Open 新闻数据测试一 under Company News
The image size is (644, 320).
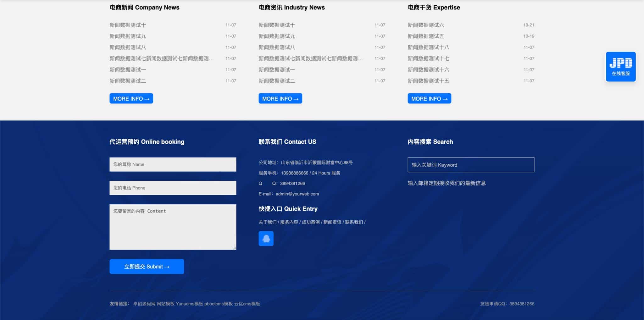coord(128,69)
